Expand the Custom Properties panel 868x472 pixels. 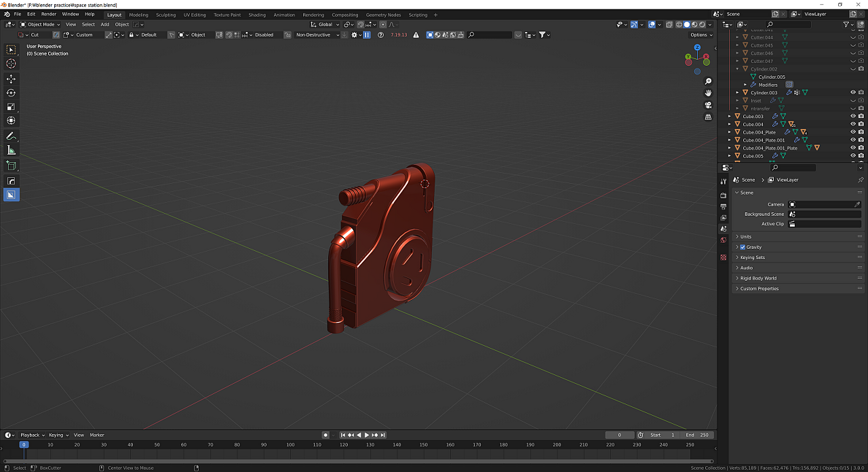[797, 288]
